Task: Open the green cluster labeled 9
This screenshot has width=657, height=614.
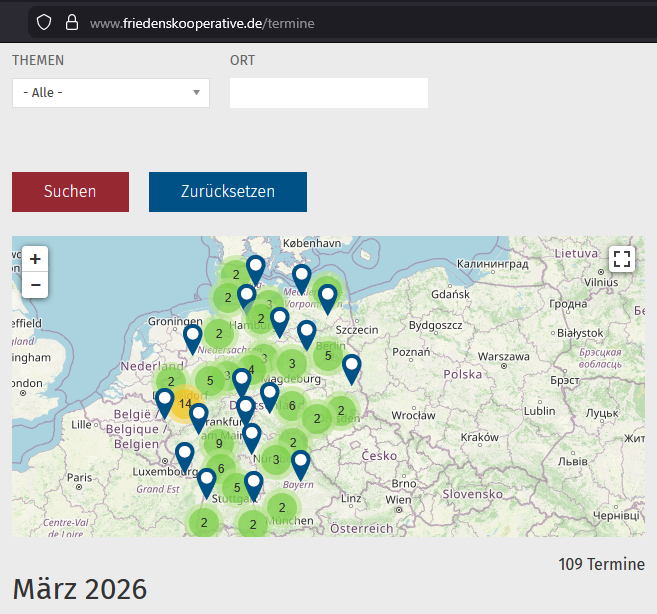Action: coord(219,444)
